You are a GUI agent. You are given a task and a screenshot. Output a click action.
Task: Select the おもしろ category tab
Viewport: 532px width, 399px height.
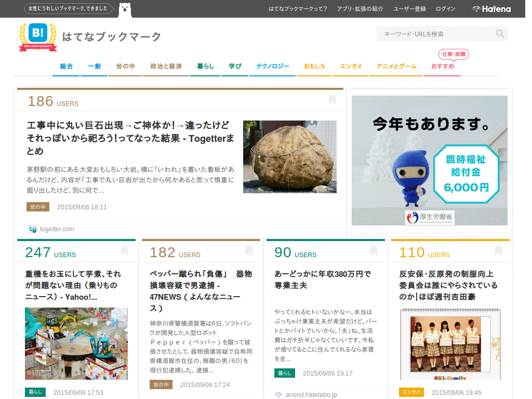(x=314, y=66)
